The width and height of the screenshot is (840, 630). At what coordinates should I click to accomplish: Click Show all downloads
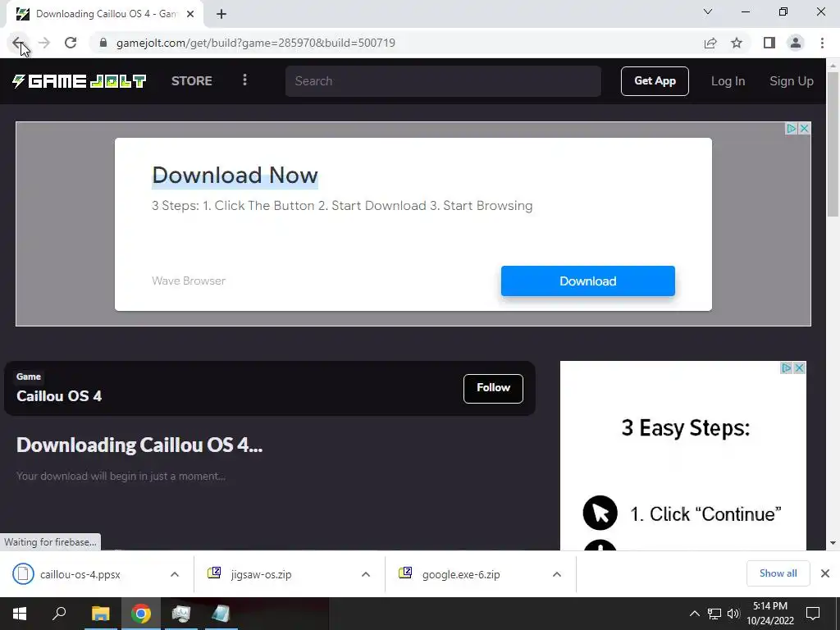(x=778, y=573)
